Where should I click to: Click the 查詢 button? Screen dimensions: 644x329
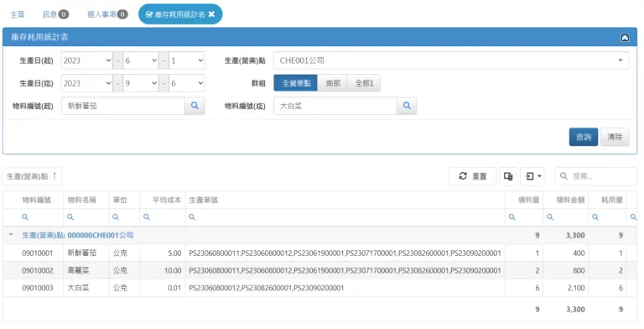click(584, 137)
